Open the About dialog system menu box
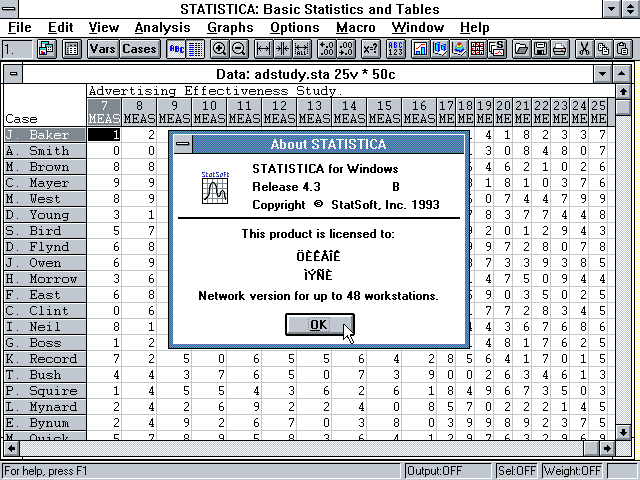The image size is (640, 480). [183, 144]
